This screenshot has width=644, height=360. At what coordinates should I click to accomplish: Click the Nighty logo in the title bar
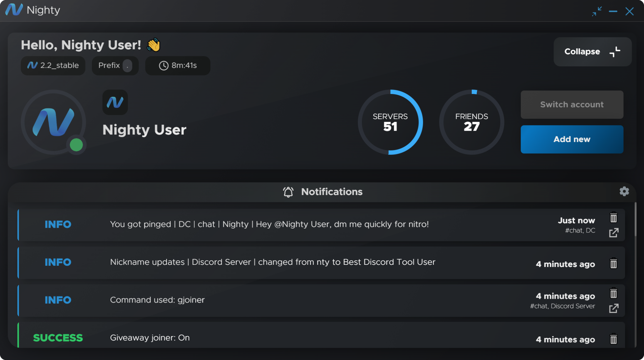(x=15, y=10)
